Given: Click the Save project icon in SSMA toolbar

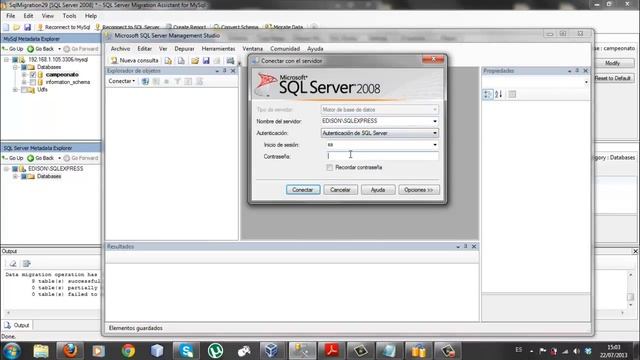Looking at the screenshot, I should coord(27,27).
